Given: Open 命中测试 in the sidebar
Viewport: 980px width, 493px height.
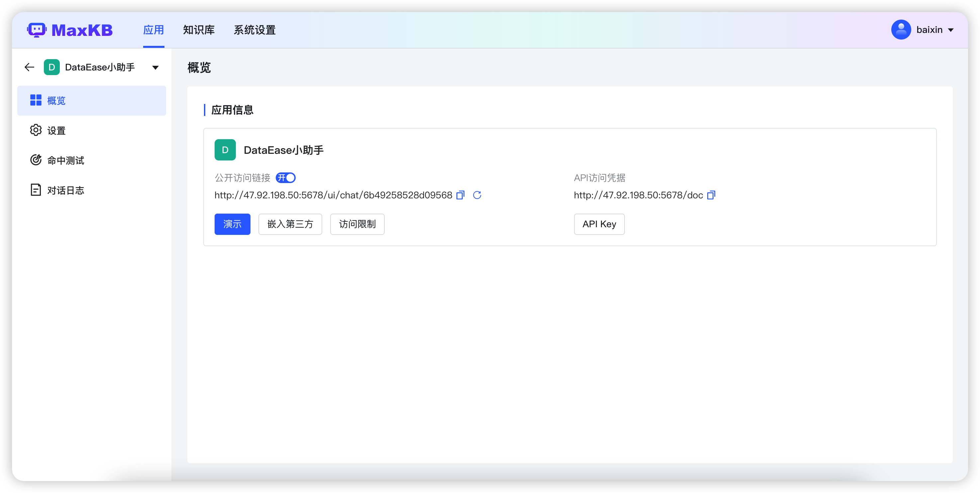Looking at the screenshot, I should (x=92, y=160).
